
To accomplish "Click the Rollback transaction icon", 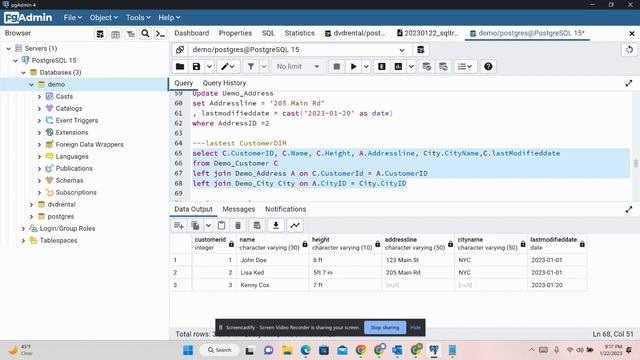I will (443, 67).
